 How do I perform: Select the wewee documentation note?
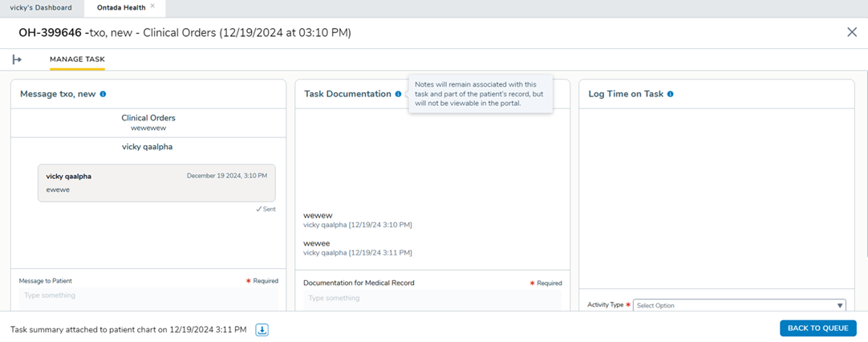click(317, 243)
